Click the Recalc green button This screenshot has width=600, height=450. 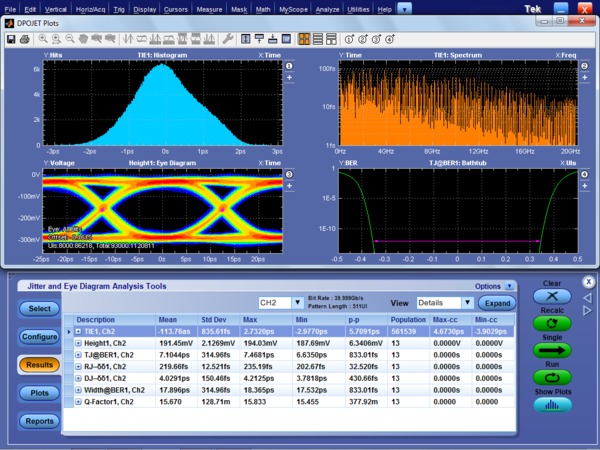tap(552, 324)
